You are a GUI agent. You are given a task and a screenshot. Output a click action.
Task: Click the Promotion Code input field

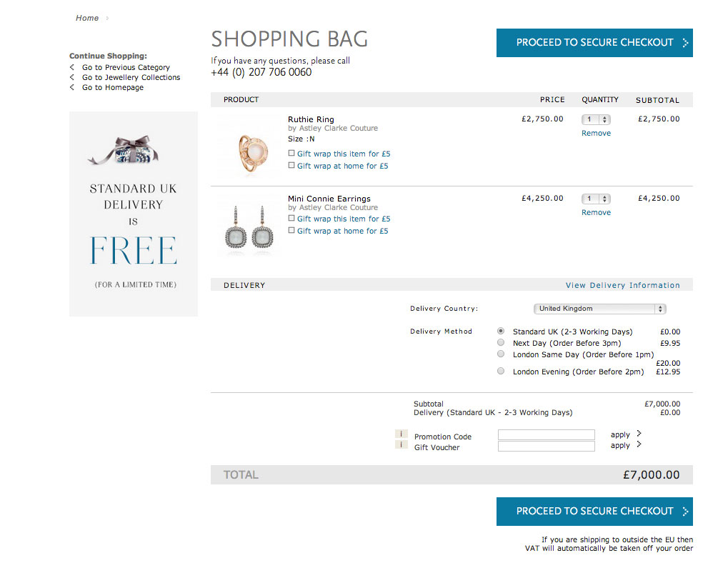pyautogui.click(x=547, y=434)
